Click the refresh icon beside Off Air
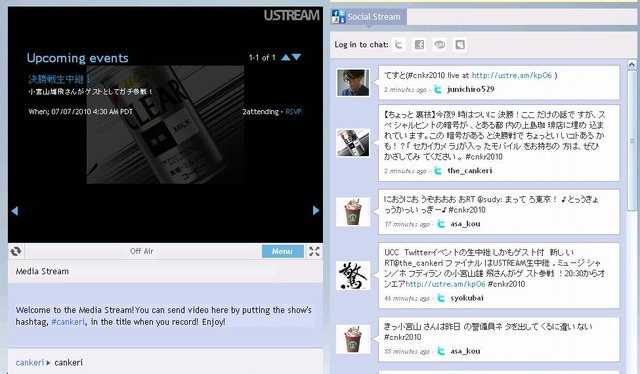640x374 pixels. tap(16, 251)
